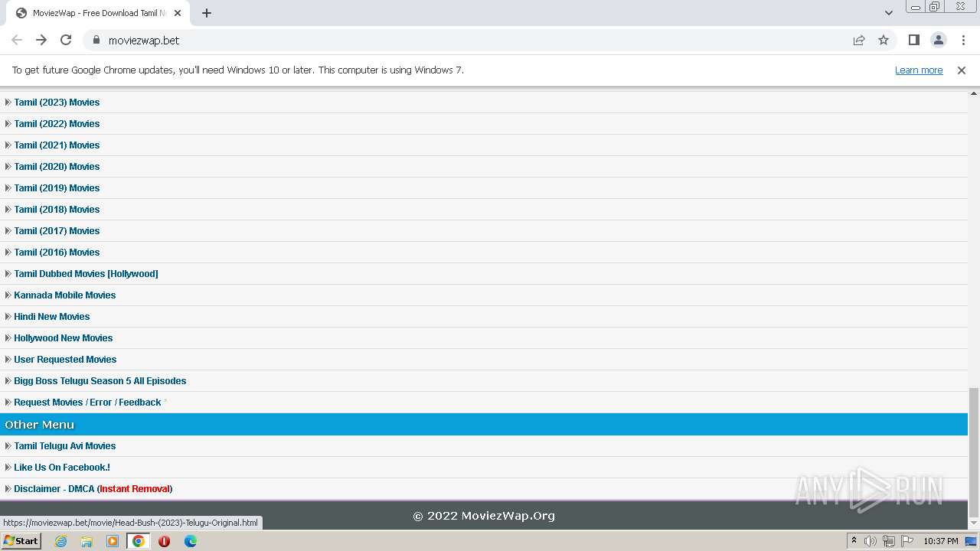980x551 pixels.
Task: Open Disclaimer - DMCA Instant Removal
Action: pyautogui.click(x=93, y=488)
